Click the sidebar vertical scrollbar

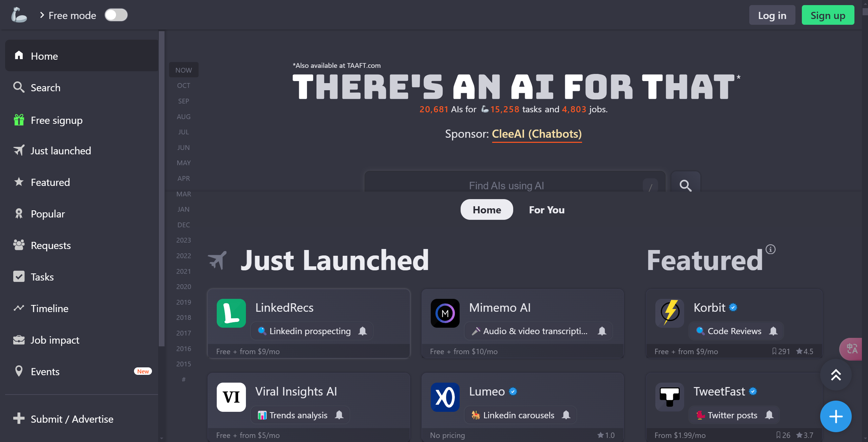[x=161, y=189]
